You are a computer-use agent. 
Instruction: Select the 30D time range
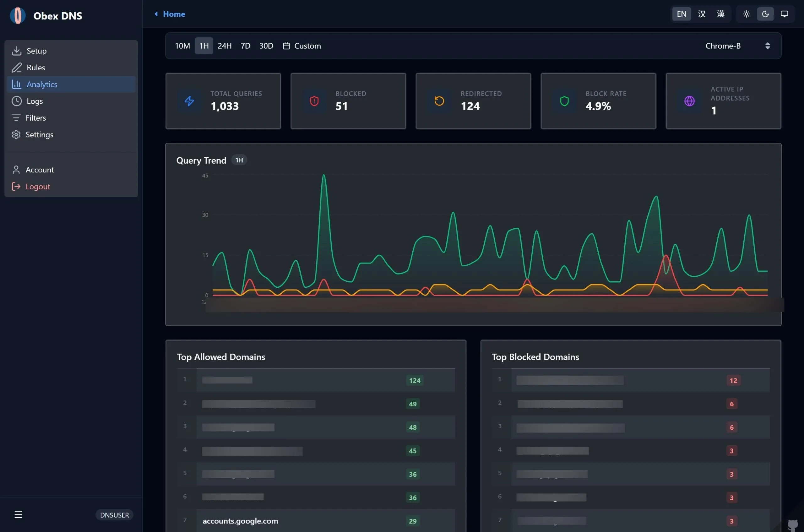(266, 46)
